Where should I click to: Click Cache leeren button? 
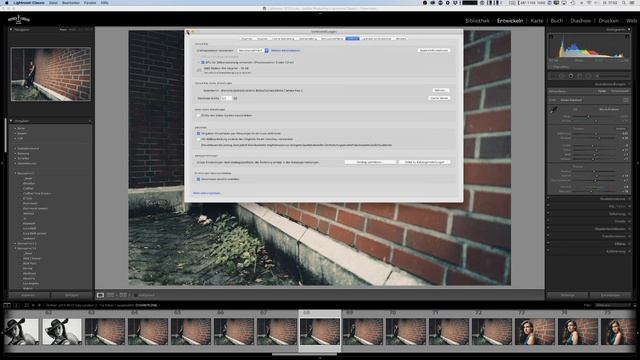[440, 98]
